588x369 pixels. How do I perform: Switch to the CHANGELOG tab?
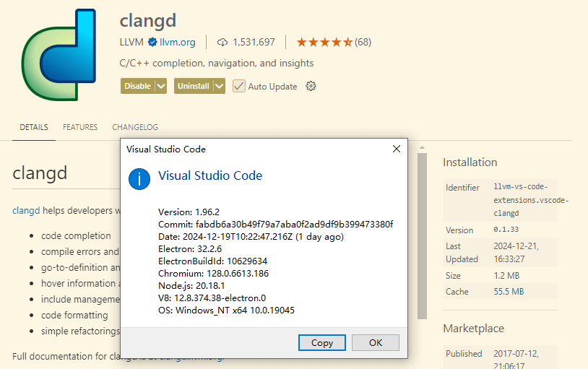(x=135, y=127)
